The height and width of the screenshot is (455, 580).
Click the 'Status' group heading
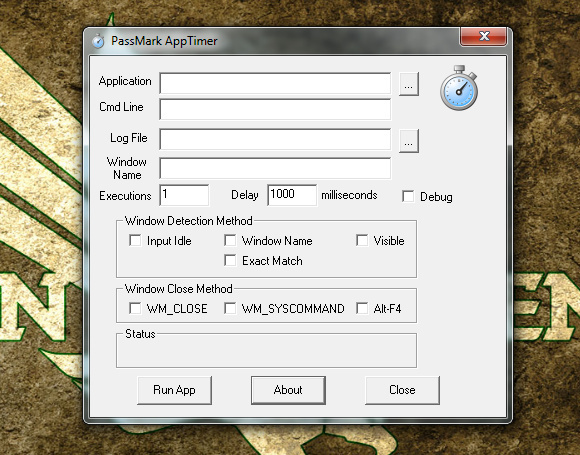point(140,334)
